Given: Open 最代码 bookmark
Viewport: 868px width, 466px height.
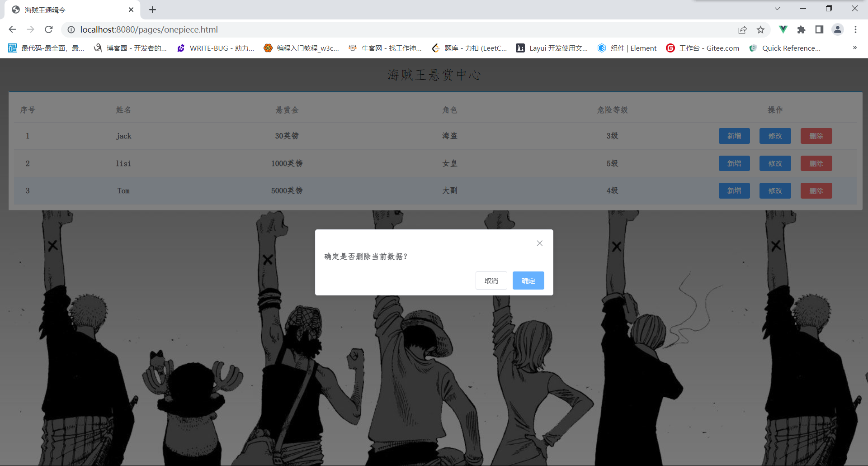Looking at the screenshot, I should point(46,48).
